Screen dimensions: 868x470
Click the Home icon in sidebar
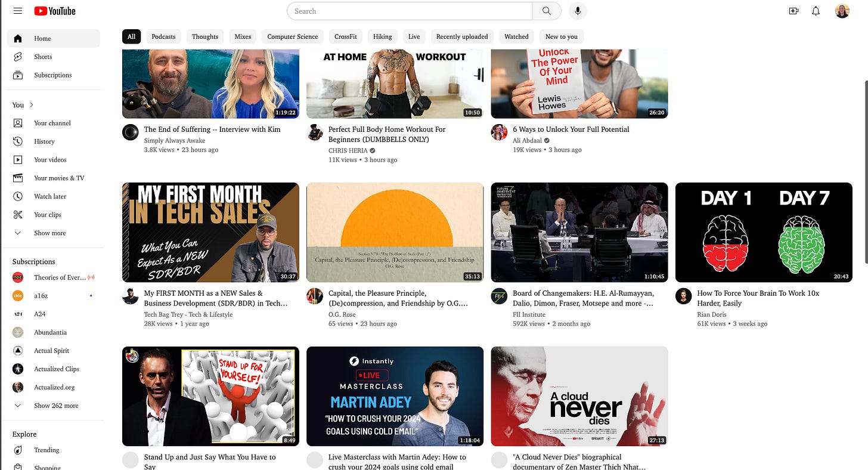click(18, 38)
